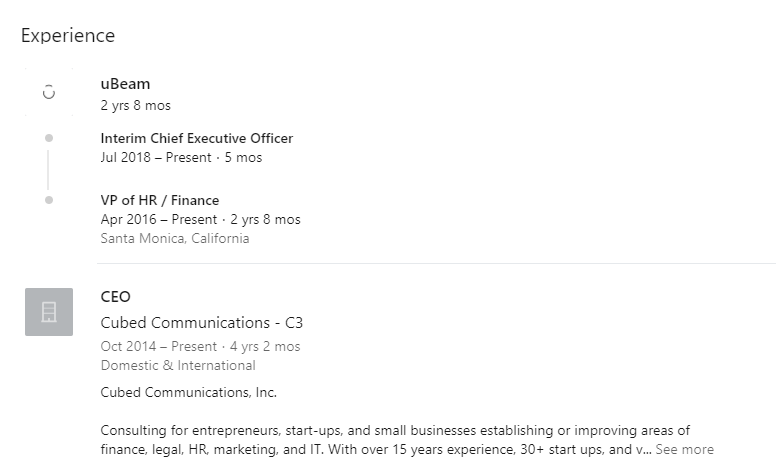Click the Interim Chief Executive Officer title

[x=196, y=138]
